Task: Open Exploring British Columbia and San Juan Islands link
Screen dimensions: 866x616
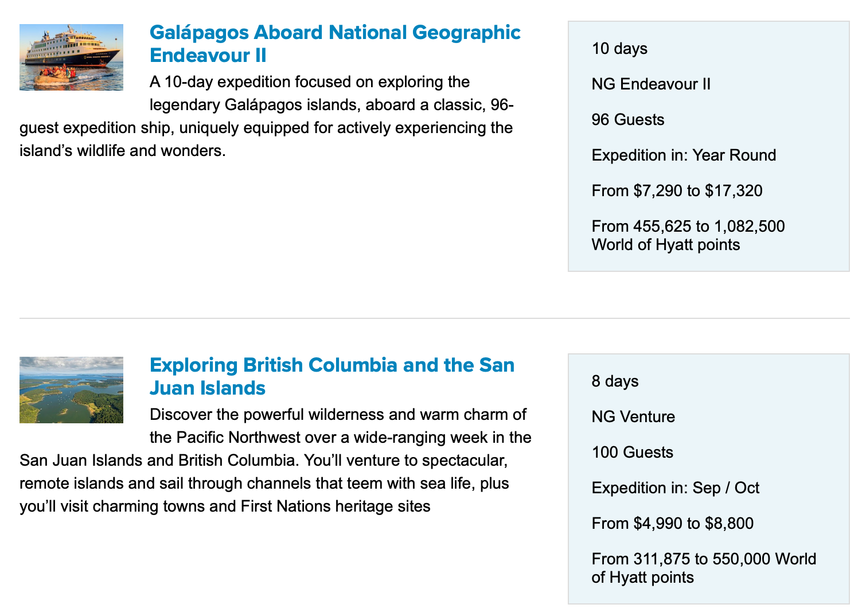Action: click(x=331, y=376)
